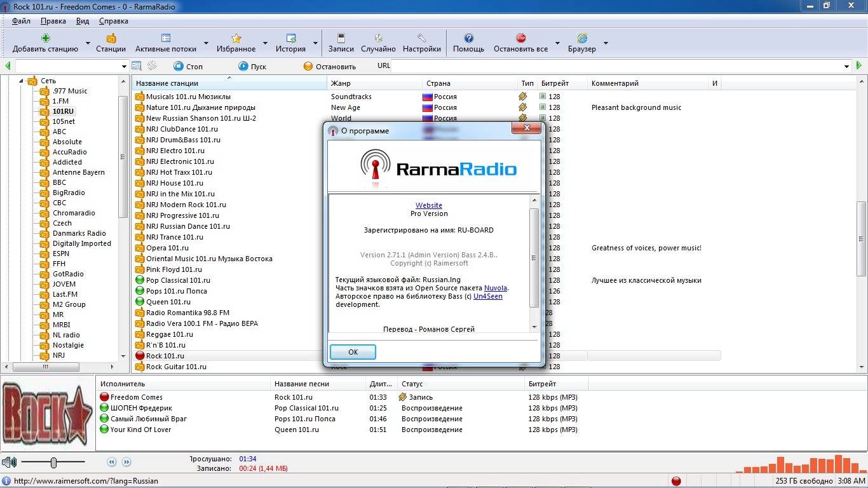The image size is (868, 488).
Task: Show Активные потоки active streams
Action: (x=166, y=43)
